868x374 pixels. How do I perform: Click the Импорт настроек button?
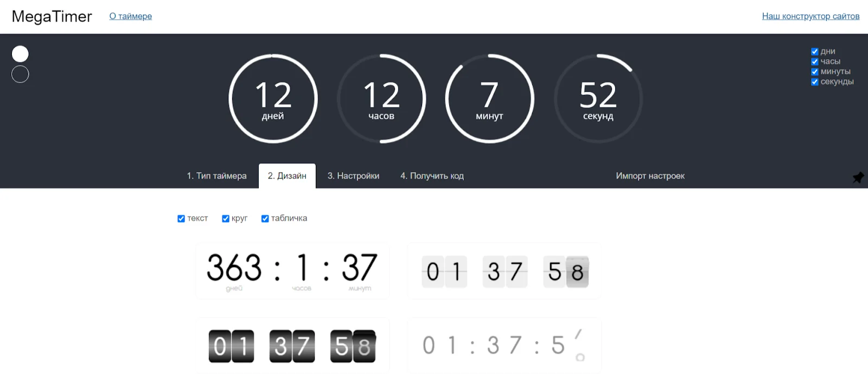tap(650, 176)
